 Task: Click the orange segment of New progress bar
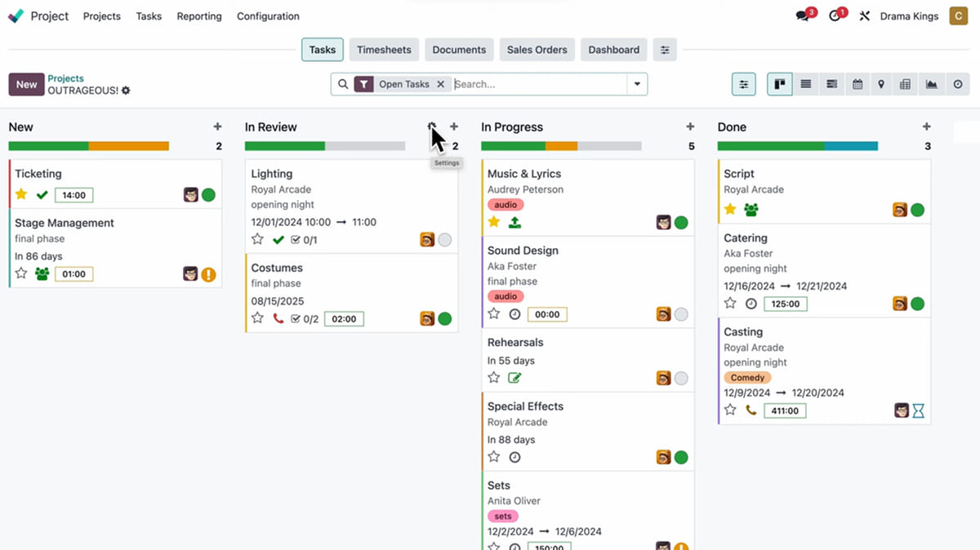click(129, 146)
